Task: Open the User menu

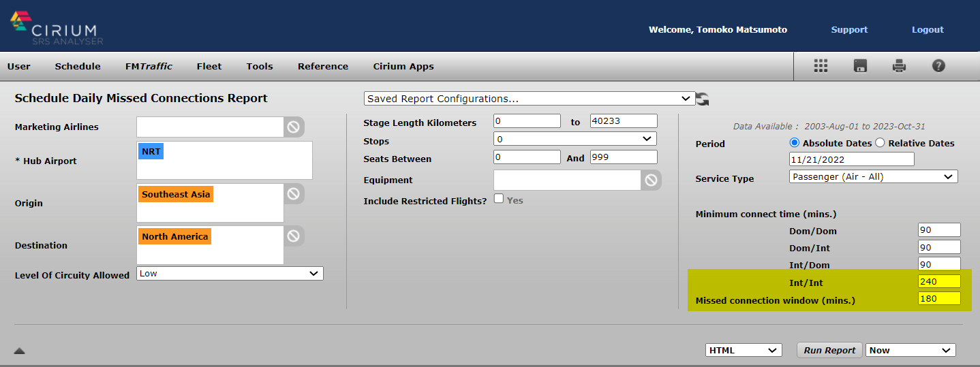Action: (x=19, y=66)
